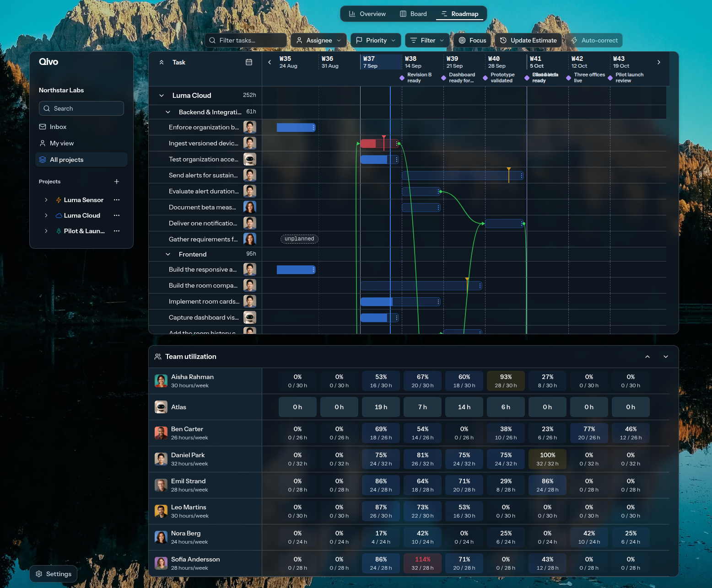Click Atlas avatar in Team utilization
Viewport: 712px width, 588px height.
(161, 407)
